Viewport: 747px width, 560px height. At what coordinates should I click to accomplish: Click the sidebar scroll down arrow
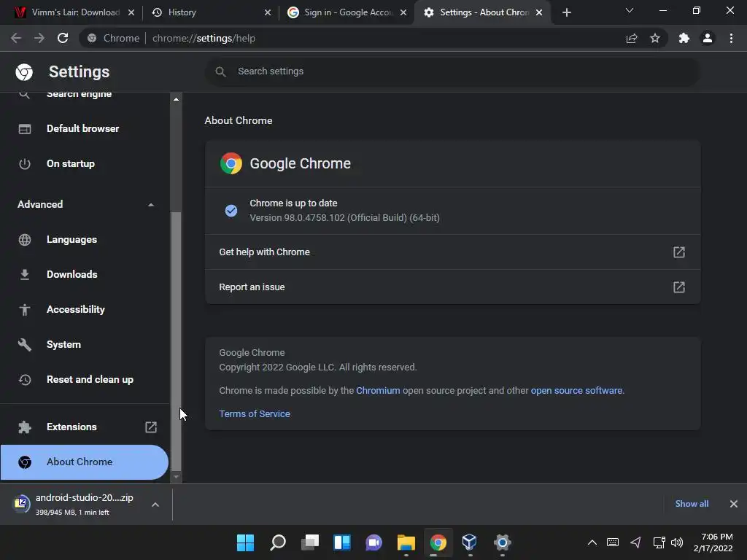176,477
